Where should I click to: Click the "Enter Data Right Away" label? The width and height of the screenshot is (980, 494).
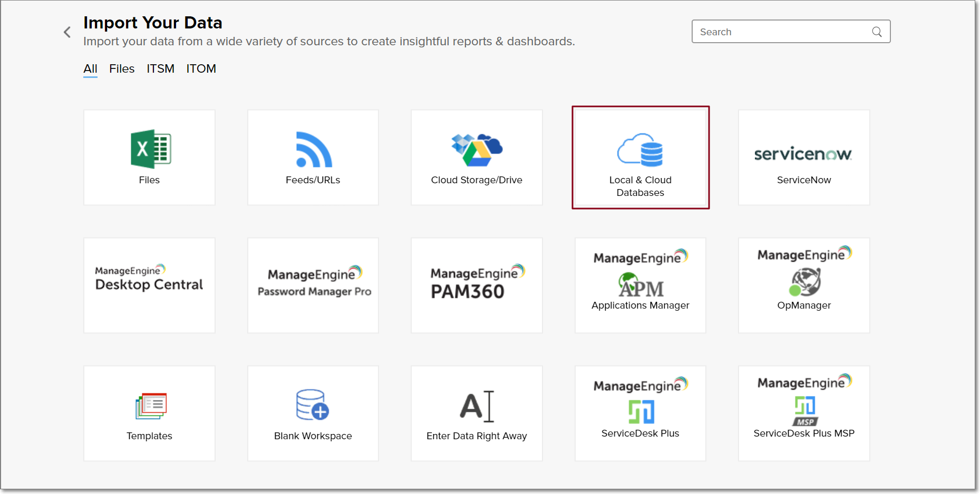[x=477, y=436]
